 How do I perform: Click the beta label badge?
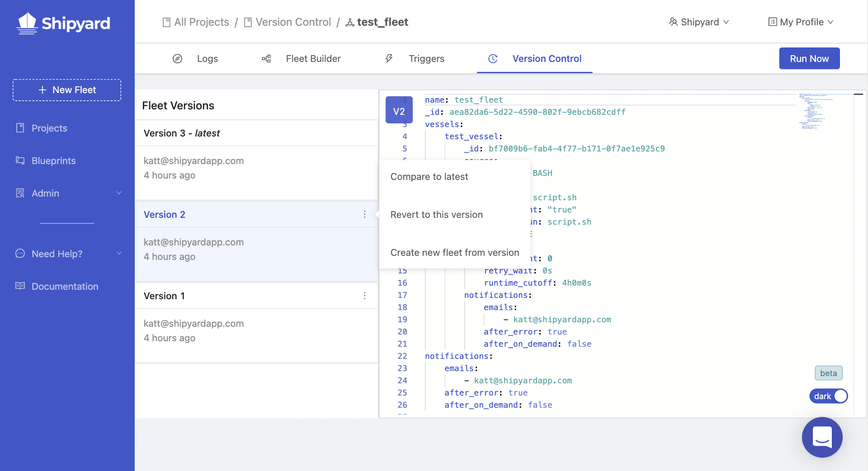(x=828, y=373)
